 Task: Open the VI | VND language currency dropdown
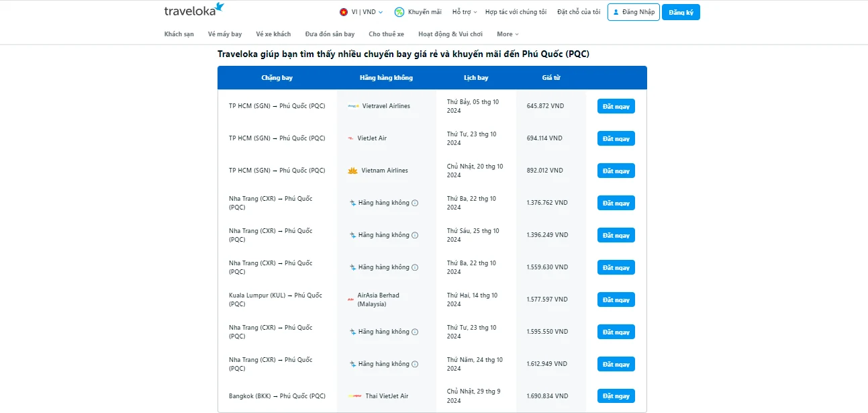coord(361,12)
